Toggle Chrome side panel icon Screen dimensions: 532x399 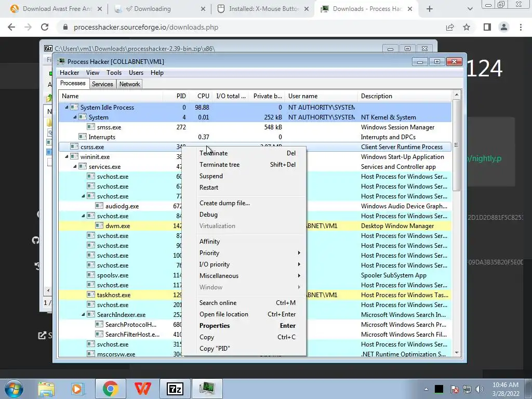coord(487,27)
